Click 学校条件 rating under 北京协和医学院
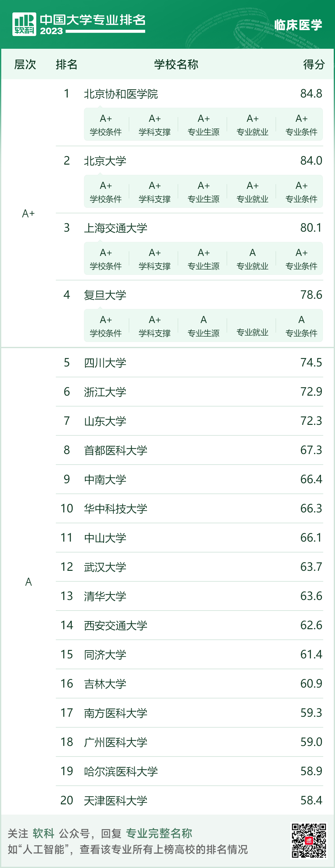Image resolution: width=335 pixels, height=868 pixels. click(106, 125)
